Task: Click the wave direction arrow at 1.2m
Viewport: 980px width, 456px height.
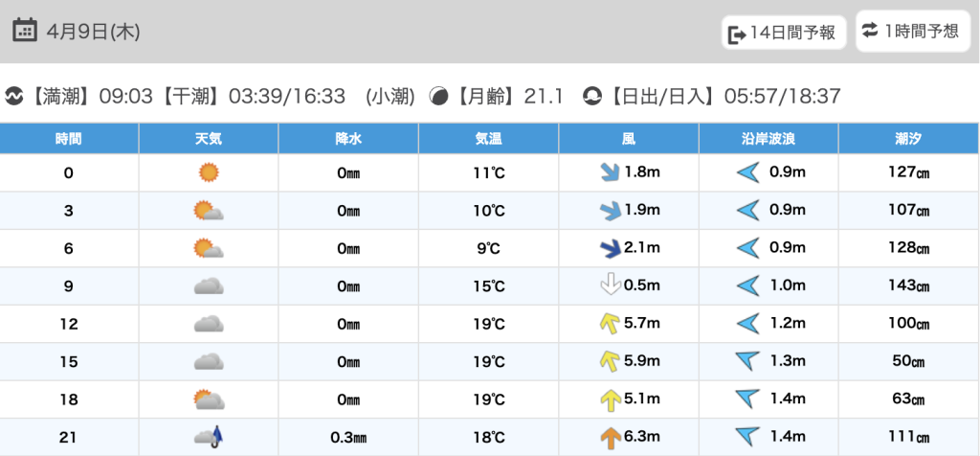Action: (747, 324)
